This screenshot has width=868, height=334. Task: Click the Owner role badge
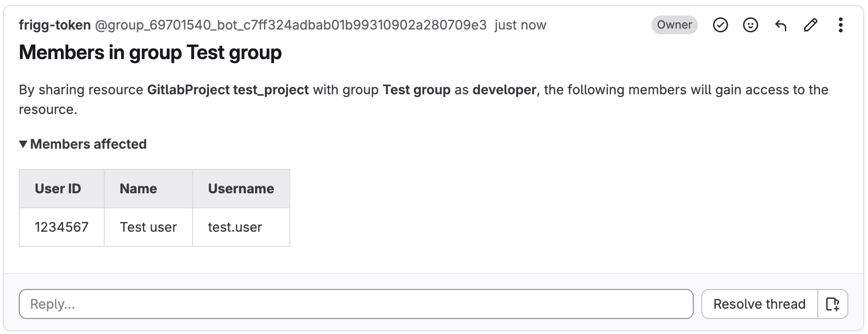tap(674, 25)
